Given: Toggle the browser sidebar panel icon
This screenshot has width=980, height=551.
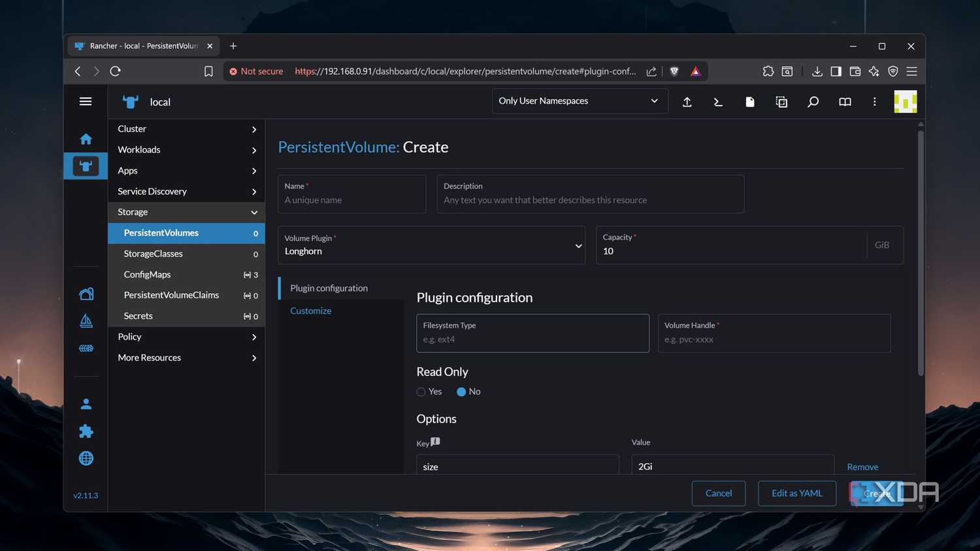Looking at the screenshot, I should coord(836,71).
